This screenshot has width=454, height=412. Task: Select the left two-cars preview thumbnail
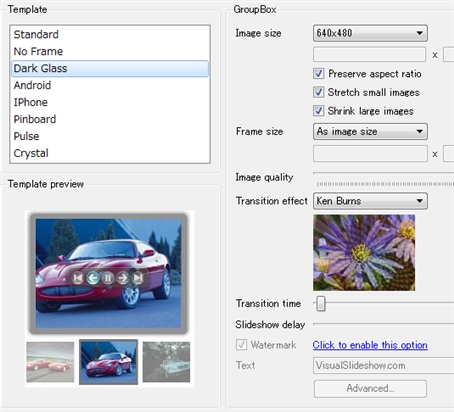(50, 362)
